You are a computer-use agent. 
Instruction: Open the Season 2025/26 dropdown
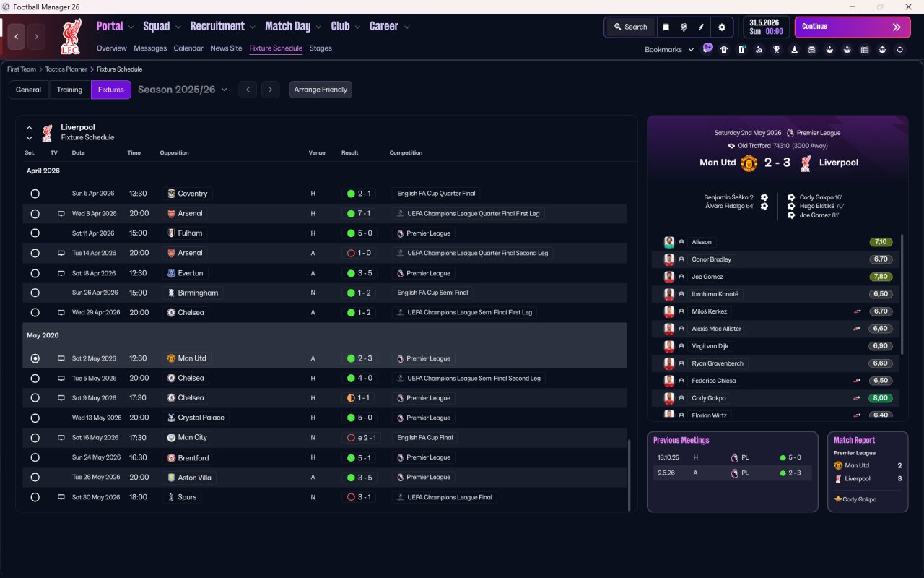pos(183,90)
